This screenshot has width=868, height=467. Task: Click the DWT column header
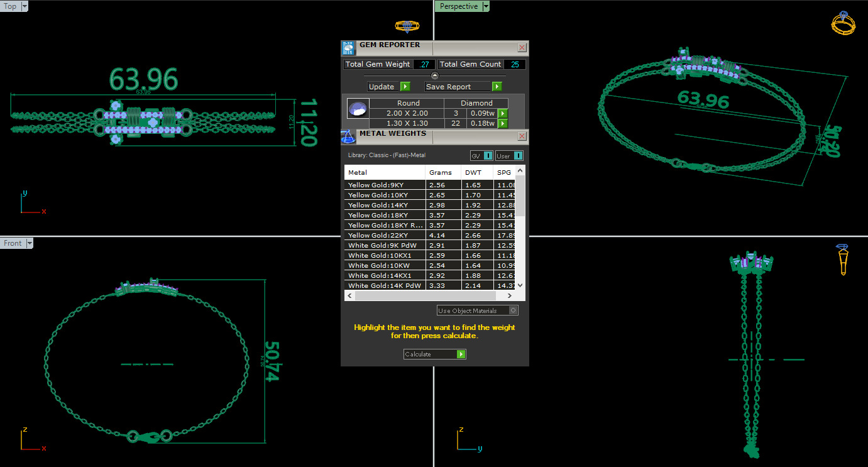477,172
